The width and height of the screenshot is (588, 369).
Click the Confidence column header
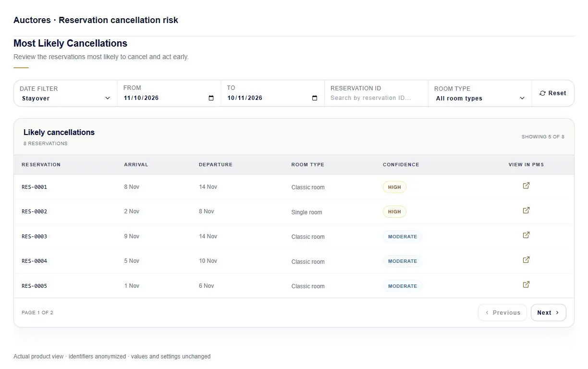tap(401, 164)
